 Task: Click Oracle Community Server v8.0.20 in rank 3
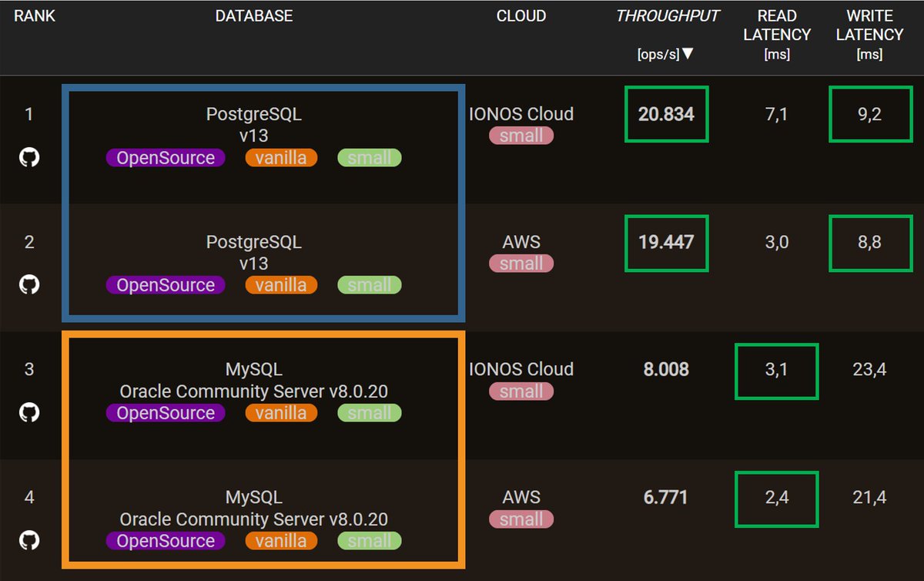pos(254,391)
